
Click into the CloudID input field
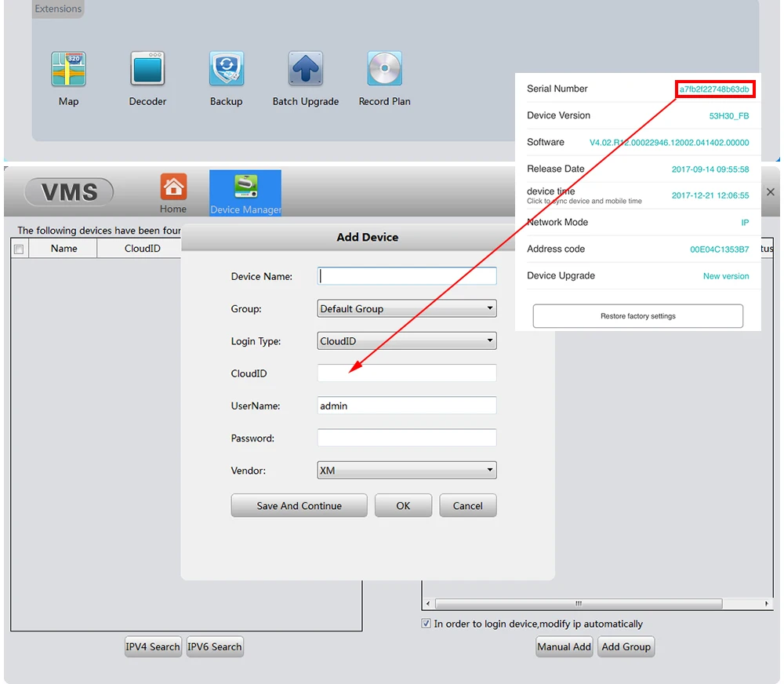[407, 373]
